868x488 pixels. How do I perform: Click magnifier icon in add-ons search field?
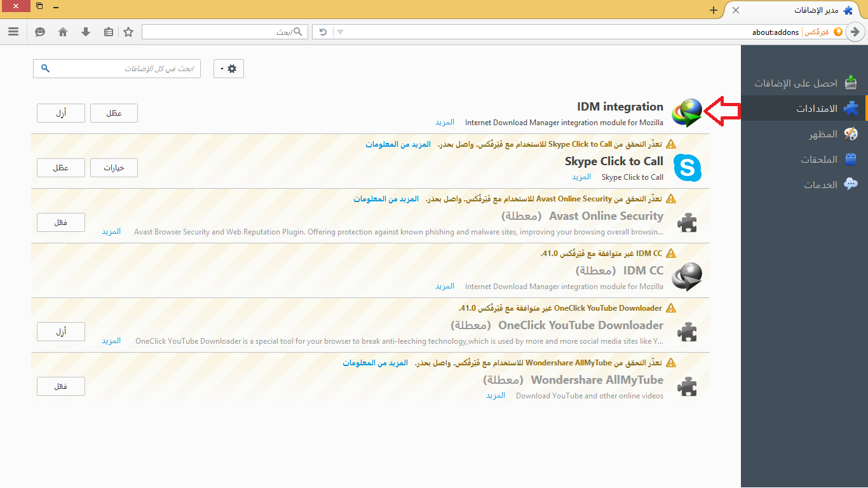tap(45, 68)
